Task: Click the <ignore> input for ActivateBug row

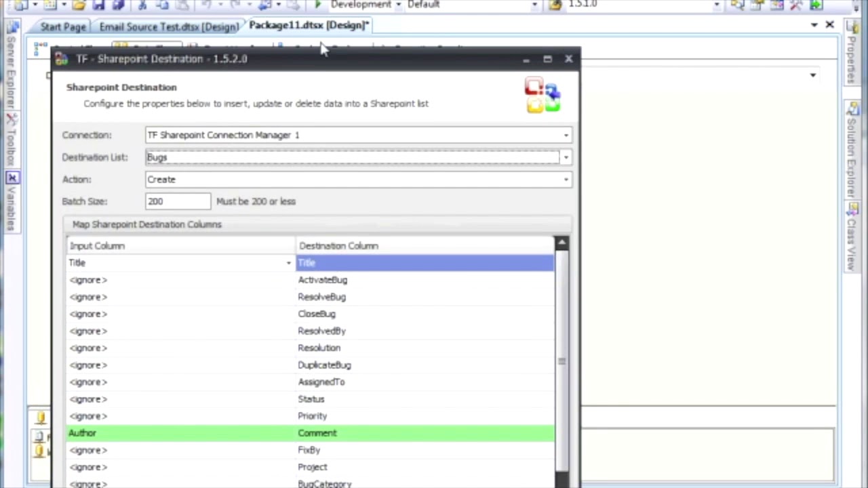Action: 181,280
